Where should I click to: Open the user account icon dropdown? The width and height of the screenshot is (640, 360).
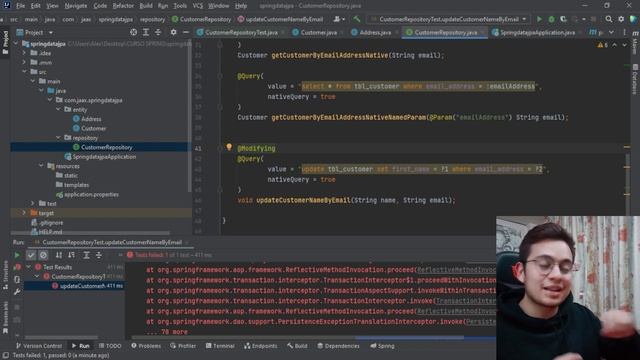pos(339,19)
